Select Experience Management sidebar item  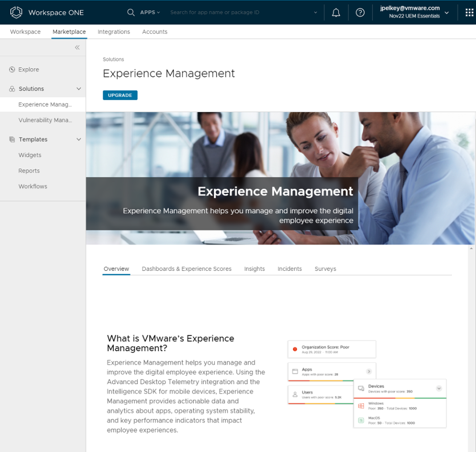(x=43, y=105)
